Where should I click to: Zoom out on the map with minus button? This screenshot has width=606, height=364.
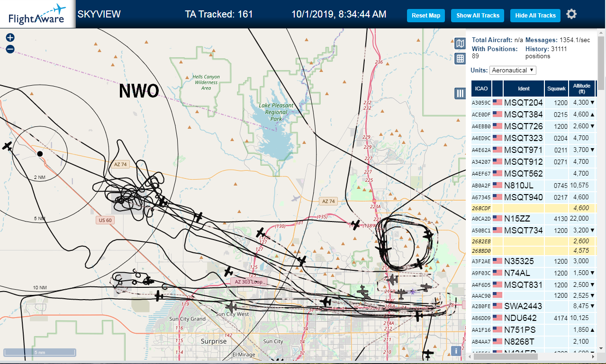click(10, 49)
